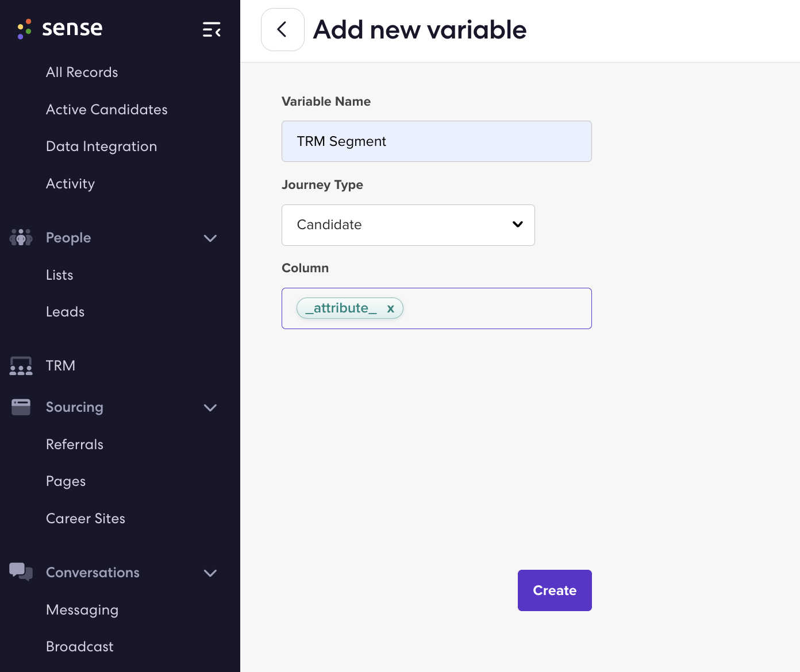800x672 pixels.
Task: Collapse the Sourcing section chevron
Action: point(210,407)
